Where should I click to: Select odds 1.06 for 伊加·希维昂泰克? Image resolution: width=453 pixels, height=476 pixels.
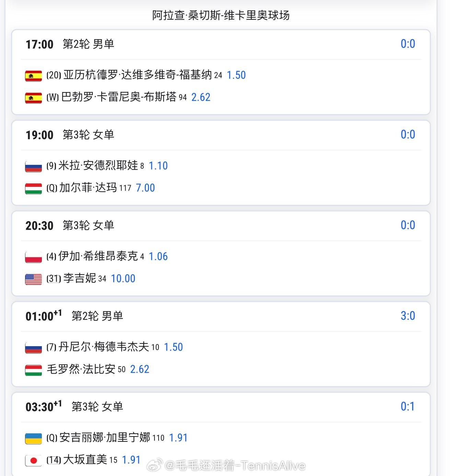tap(158, 257)
